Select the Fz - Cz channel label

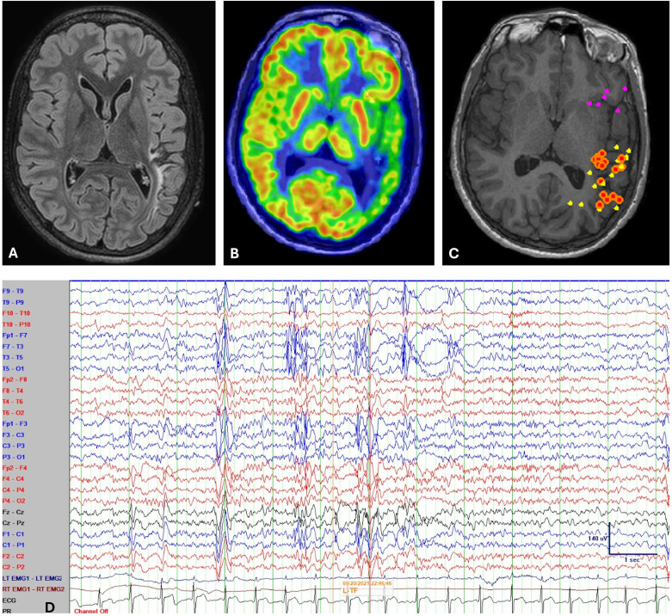point(13,513)
